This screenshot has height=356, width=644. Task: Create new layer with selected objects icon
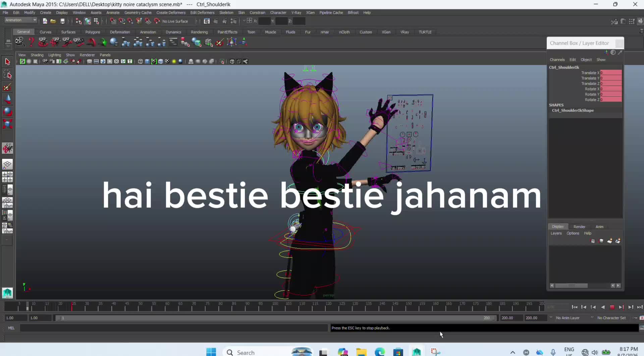(618, 241)
